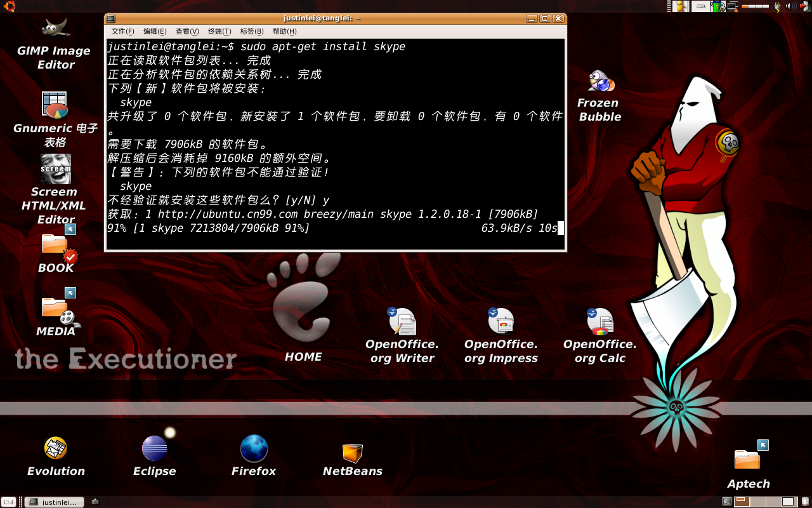Image resolution: width=812 pixels, height=508 pixels.
Task: Click the Ubuntu logo in top panel
Action: [9, 6]
